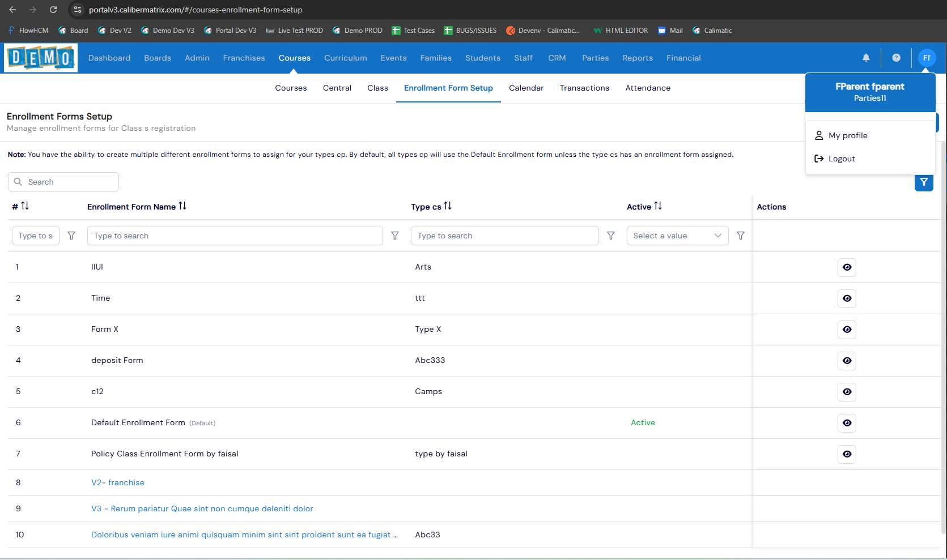The image size is (947, 560).
Task: Switch to the Attendance tab
Action: pos(648,88)
